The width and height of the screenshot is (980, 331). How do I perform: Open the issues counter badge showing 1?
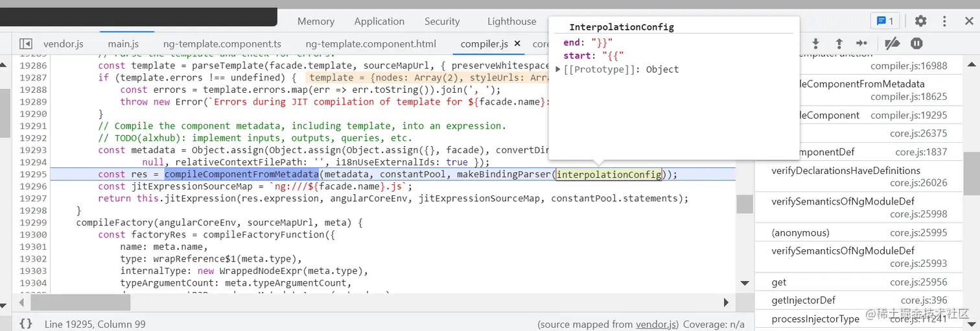point(885,21)
